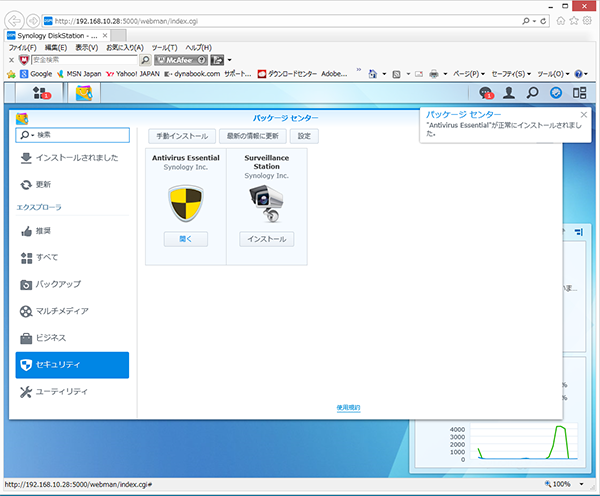600x496 pixels.
Task: Click the browser home icon
Action: point(561,21)
